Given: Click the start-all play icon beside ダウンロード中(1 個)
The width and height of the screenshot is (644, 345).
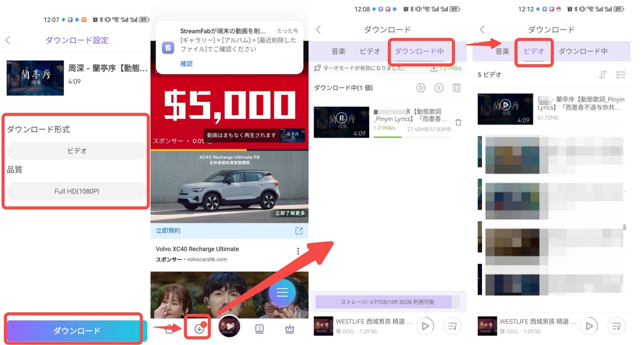Looking at the screenshot, I should tap(421, 88).
